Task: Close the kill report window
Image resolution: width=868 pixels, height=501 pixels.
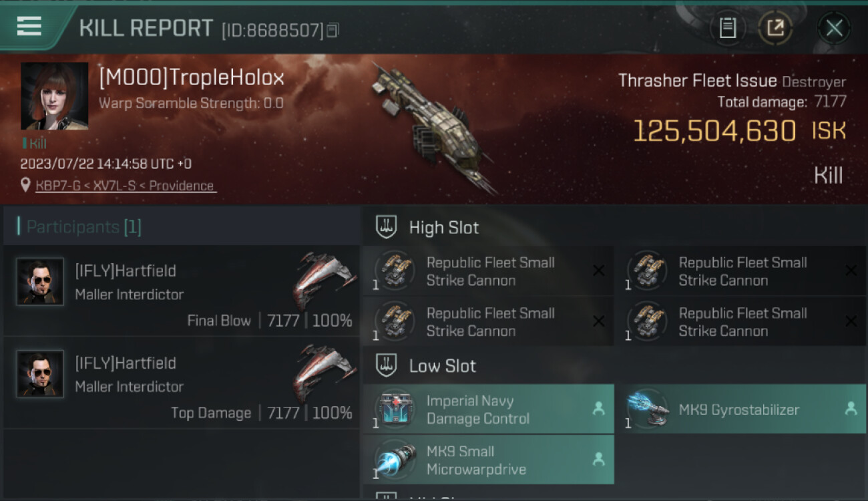Action: click(x=834, y=28)
